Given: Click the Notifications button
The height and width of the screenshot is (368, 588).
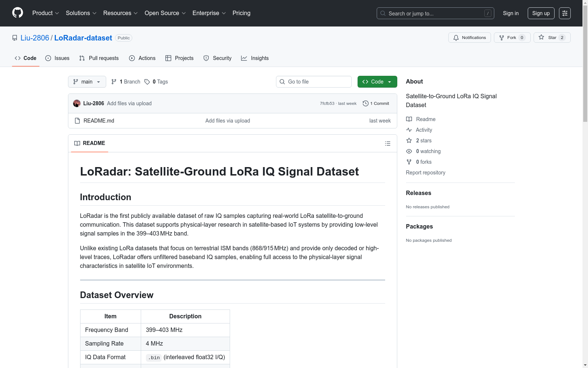Looking at the screenshot, I should click(470, 38).
